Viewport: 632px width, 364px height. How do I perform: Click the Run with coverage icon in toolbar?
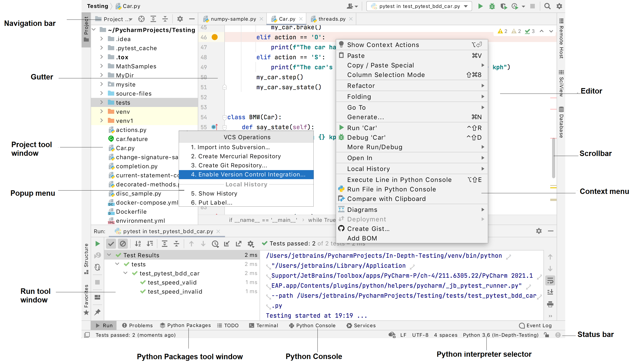coord(502,7)
